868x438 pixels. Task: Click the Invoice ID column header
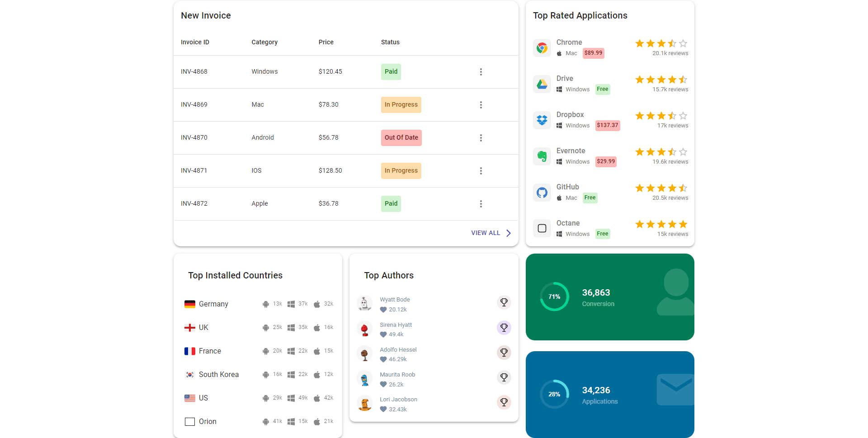tap(195, 42)
